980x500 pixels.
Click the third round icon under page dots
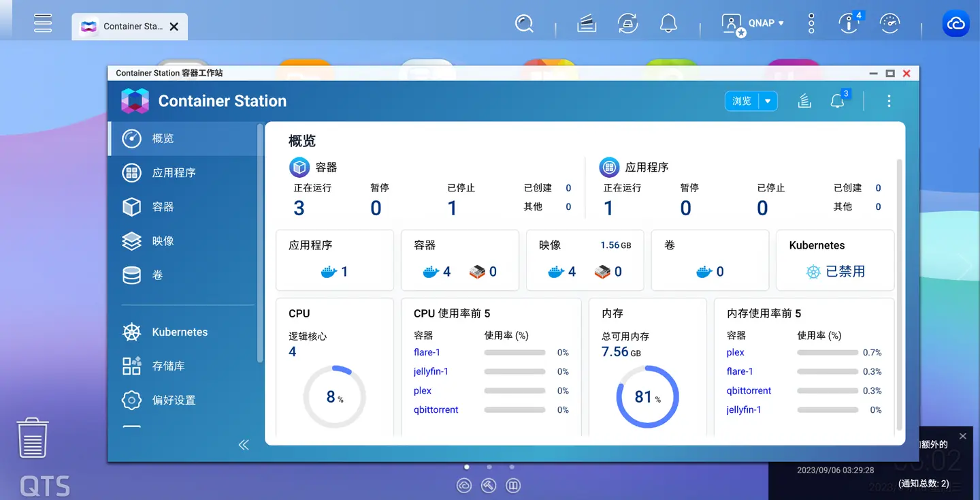(x=513, y=486)
